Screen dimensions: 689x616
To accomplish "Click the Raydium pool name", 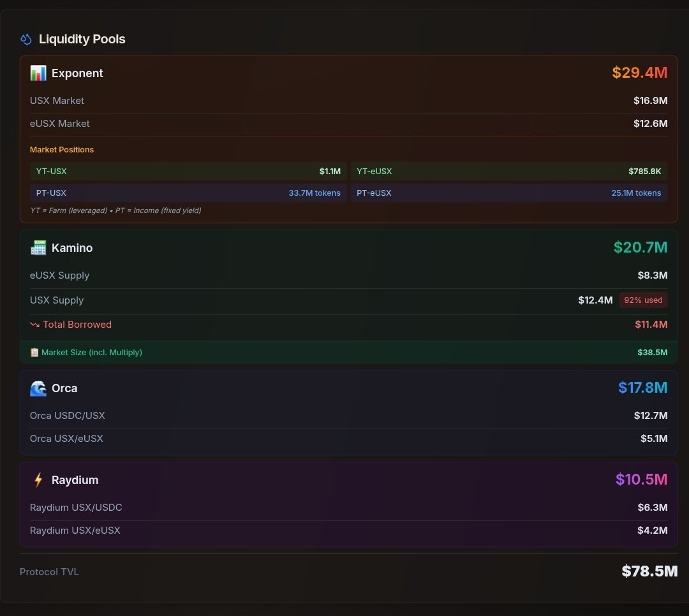I will coord(75,480).
